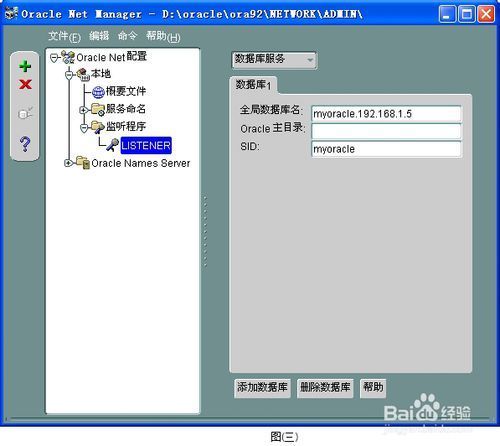Click the LISTENER key icon
The image size is (500, 446).
[x=113, y=145]
